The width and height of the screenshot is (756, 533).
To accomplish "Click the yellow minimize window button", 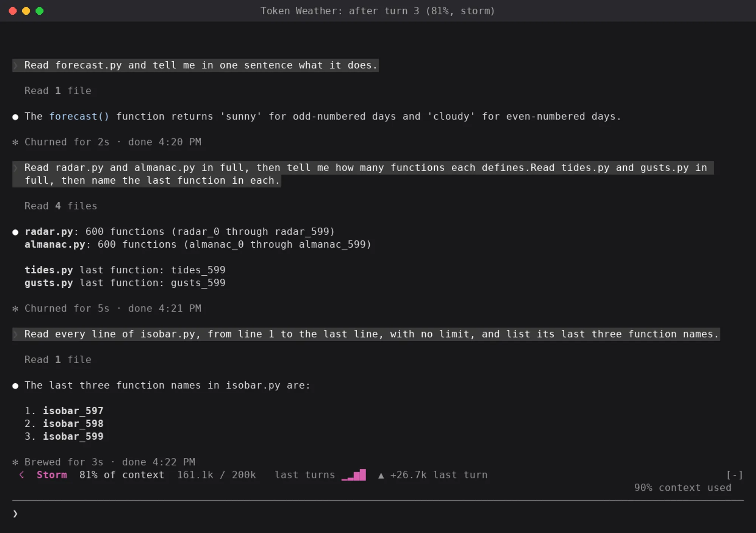I will (x=26, y=11).
